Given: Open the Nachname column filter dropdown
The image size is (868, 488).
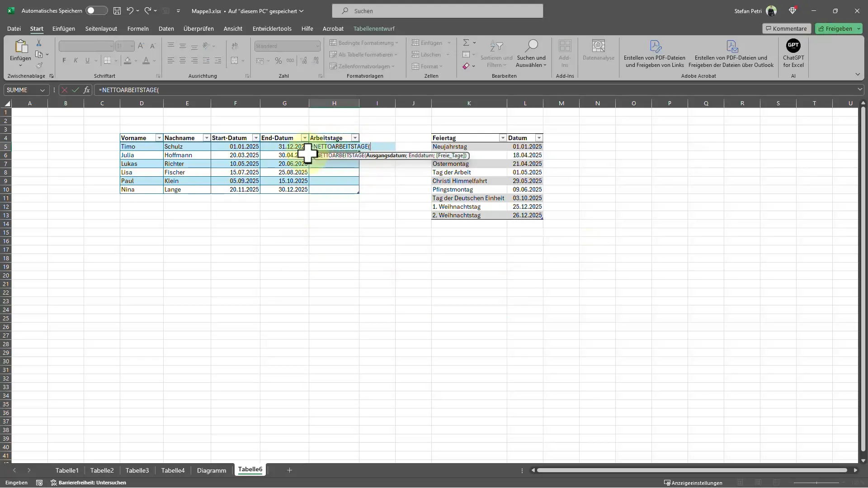Looking at the screenshot, I should click(x=207, y=138).
